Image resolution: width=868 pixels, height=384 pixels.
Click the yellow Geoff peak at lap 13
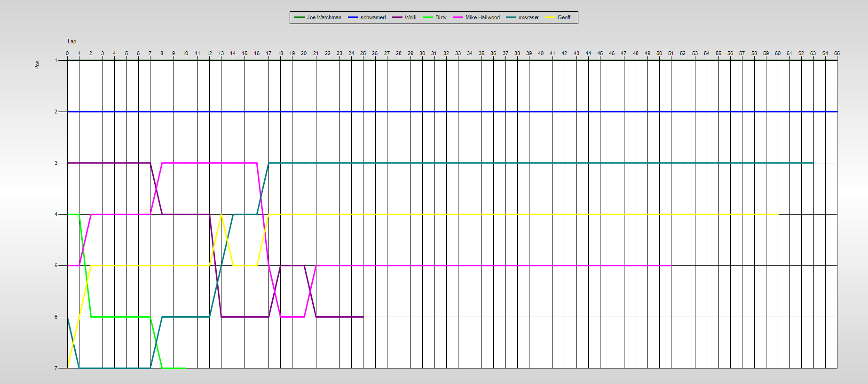221,215
